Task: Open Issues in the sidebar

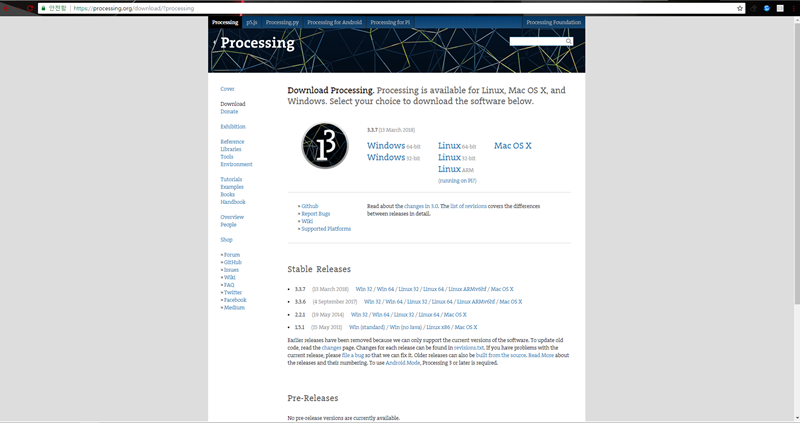Action: tap(231, 270)
